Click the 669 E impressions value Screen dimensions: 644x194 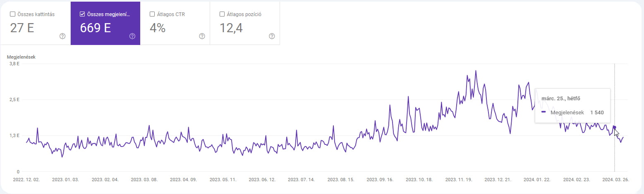coord(96,28)
